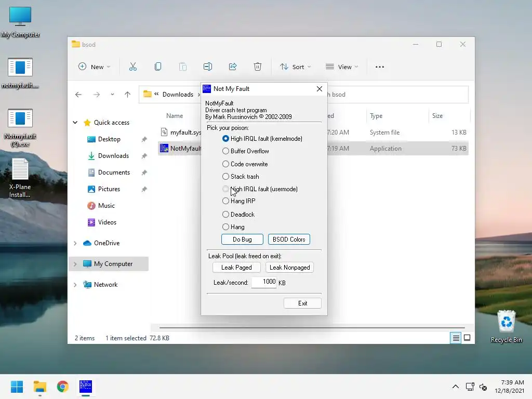Click the search bsod box
Screen dimensions: 532x399
(397, 95)
